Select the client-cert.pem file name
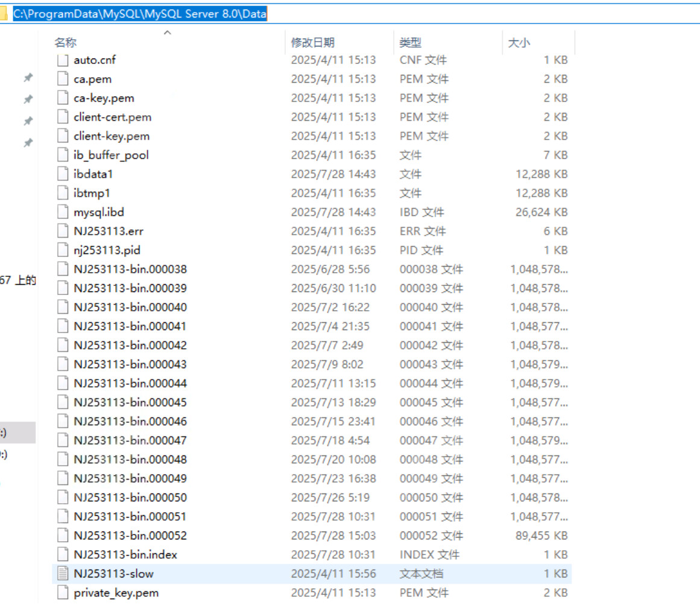Screen dimensions: 700x616 (x=112, y=117)
